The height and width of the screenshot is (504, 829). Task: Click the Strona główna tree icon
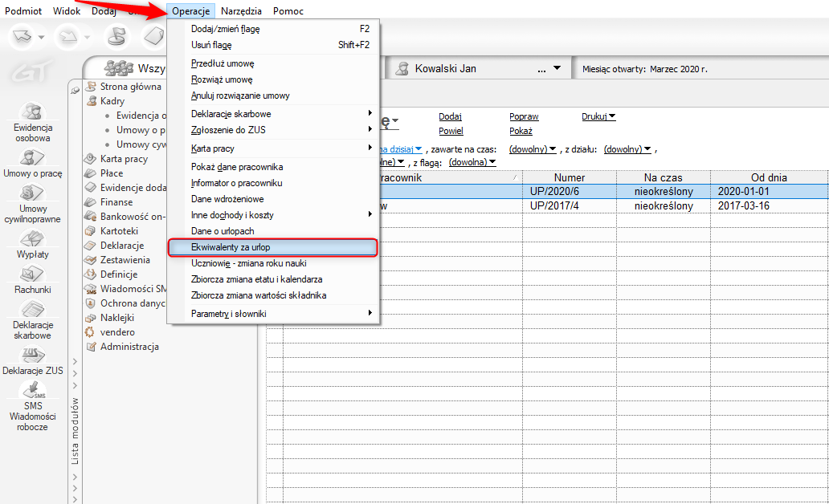91,86
